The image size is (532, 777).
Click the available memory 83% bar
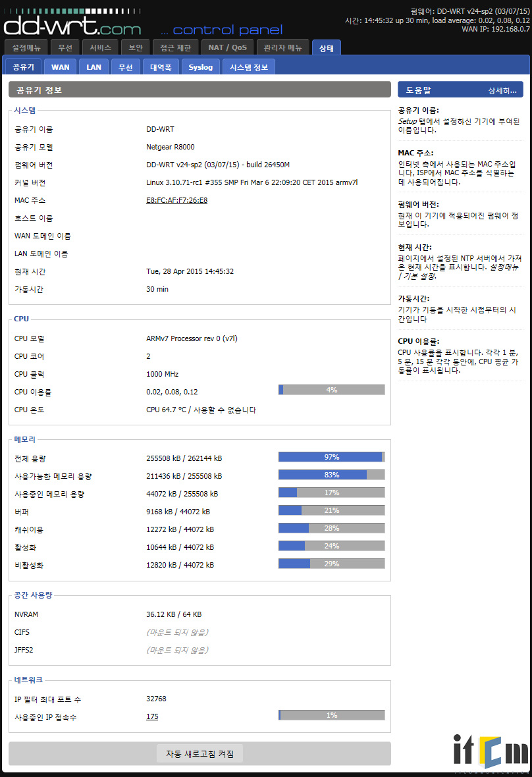pos(331,475)
